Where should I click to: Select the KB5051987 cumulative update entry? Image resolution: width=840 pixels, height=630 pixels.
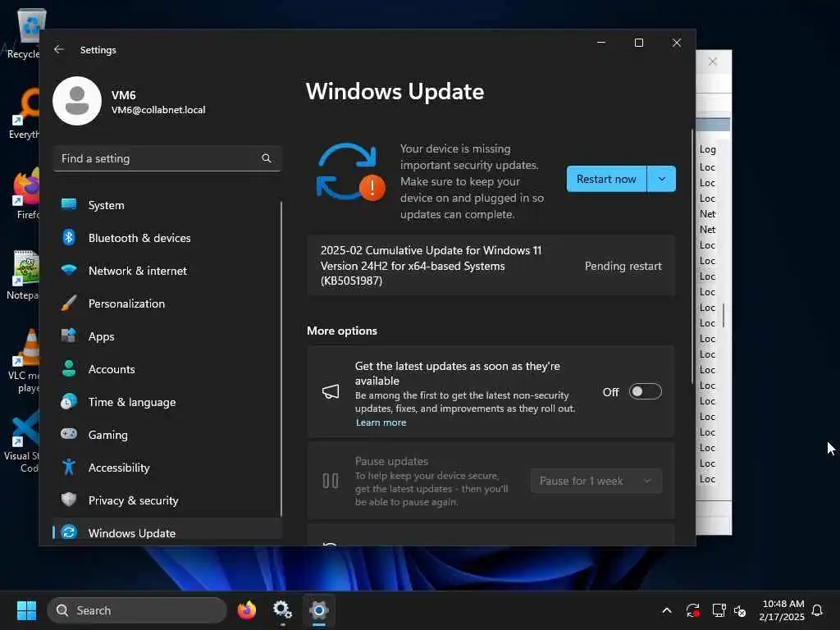[x=491, y=265]
